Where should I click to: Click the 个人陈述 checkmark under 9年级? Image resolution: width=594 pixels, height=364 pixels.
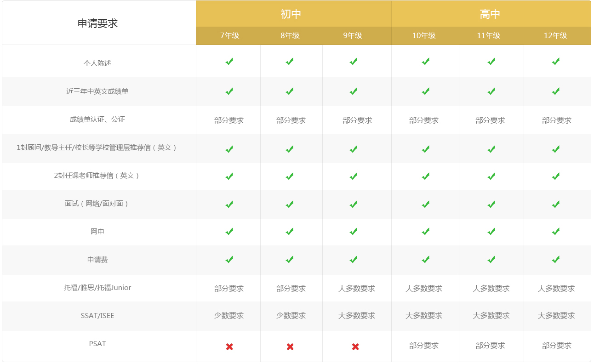(354, 61)
